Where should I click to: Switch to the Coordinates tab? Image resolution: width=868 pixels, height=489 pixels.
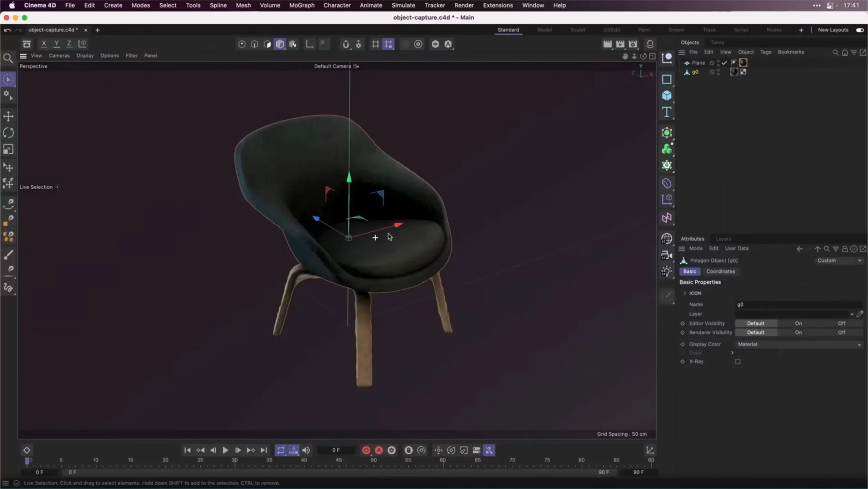point(721,271)
